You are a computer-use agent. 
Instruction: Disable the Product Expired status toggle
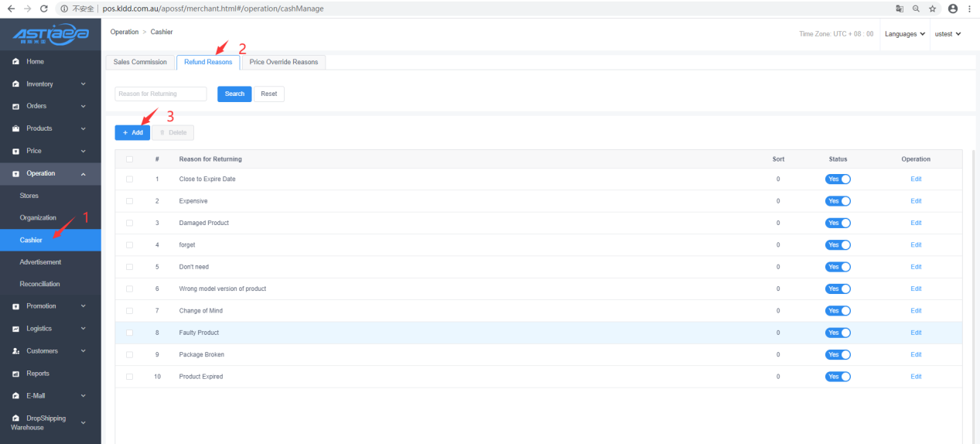click(838, 377)
